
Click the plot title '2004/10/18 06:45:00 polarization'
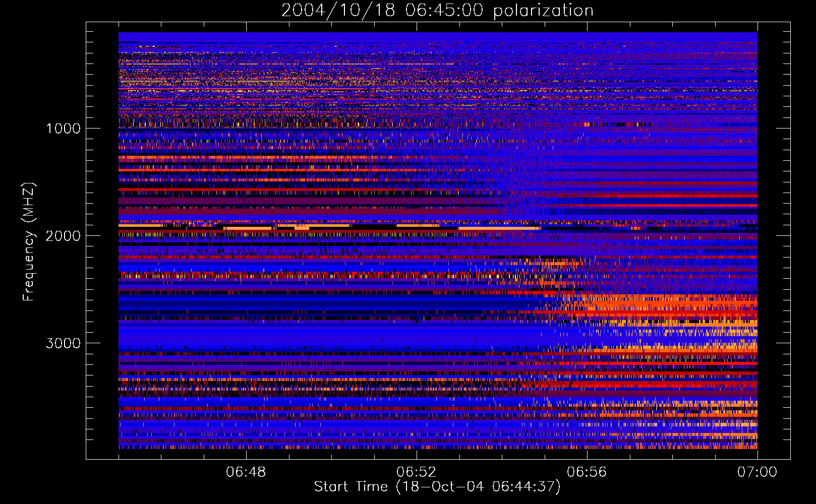click(437, 11)
